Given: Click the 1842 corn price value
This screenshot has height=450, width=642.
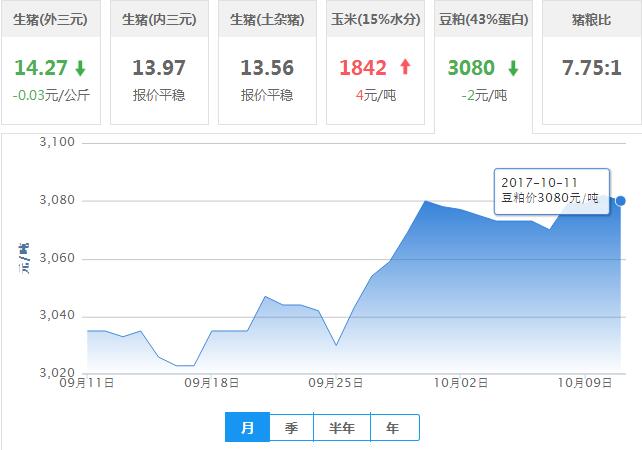Looking at the screenshot, I should (x=363, y=68).
